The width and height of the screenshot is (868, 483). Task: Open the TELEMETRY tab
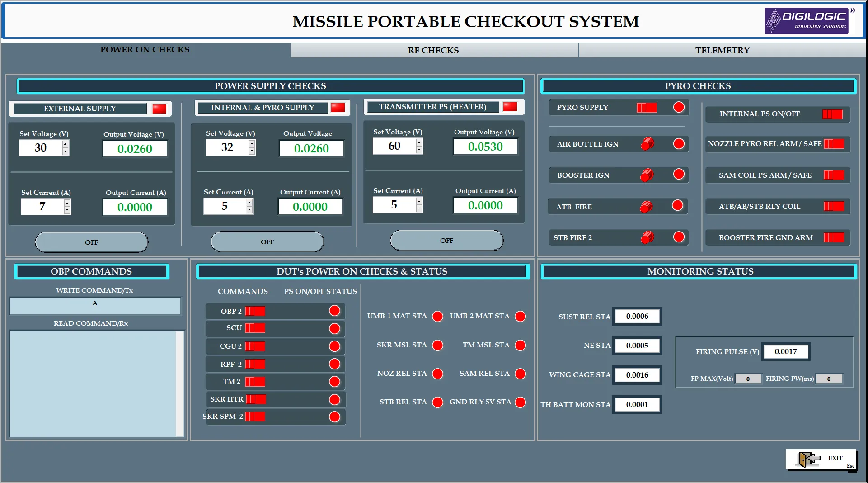pos(722,51)
